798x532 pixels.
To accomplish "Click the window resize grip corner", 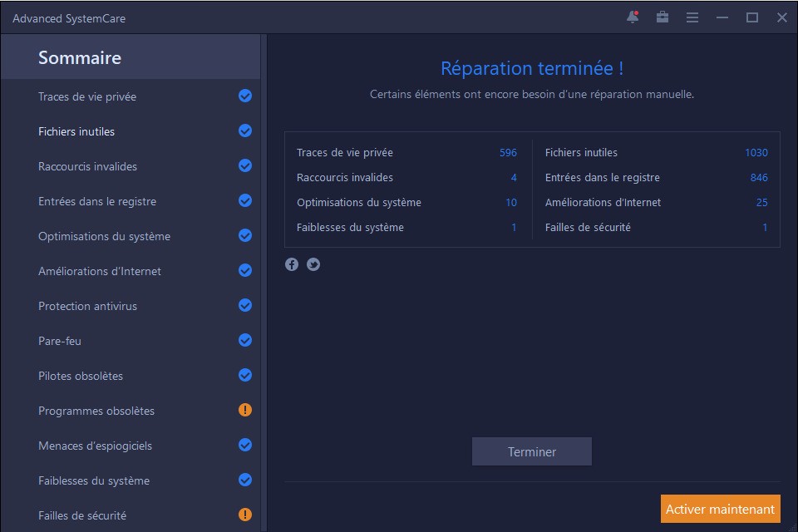I will coord(792,527).
